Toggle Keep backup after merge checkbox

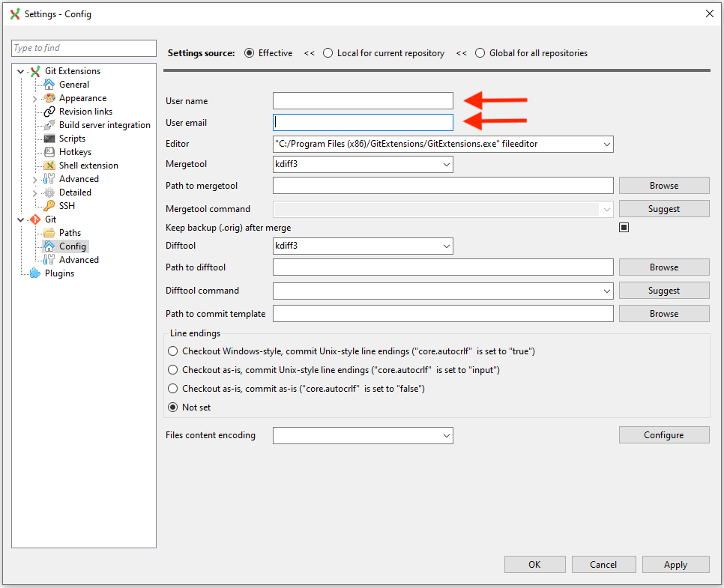pos(624,228)
